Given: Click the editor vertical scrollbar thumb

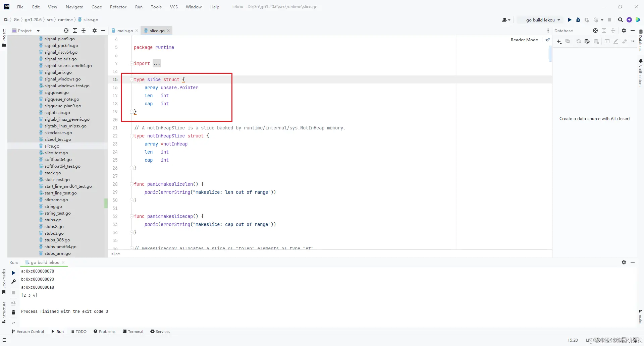Looking at the screenshot, I should (550, 54).
